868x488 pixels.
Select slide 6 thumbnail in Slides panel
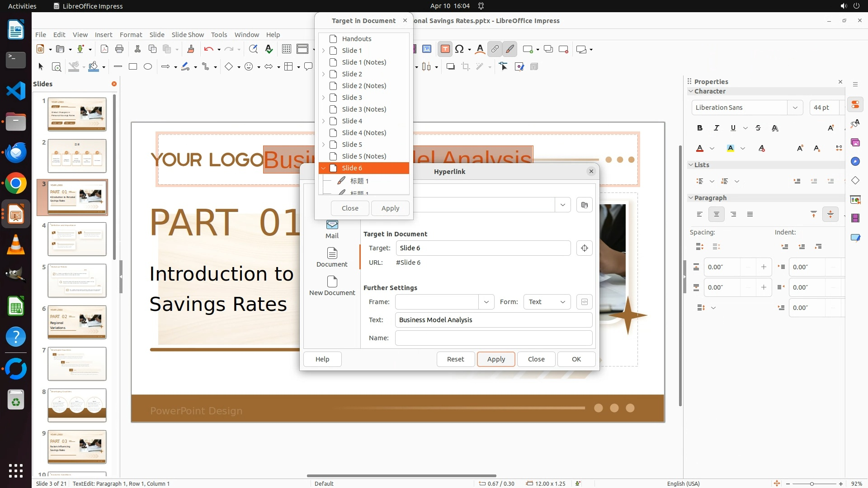(x=77, y=322)
